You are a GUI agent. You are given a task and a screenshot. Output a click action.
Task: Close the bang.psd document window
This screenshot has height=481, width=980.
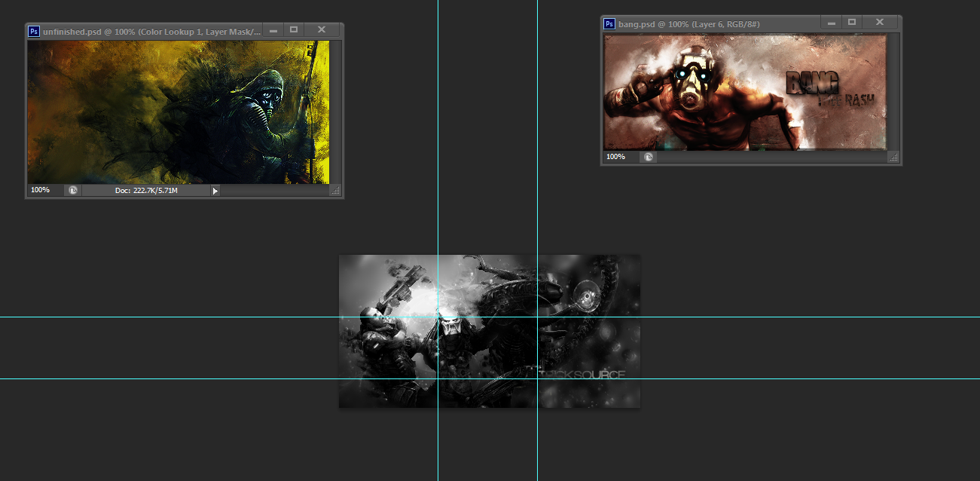click(880, 23)
